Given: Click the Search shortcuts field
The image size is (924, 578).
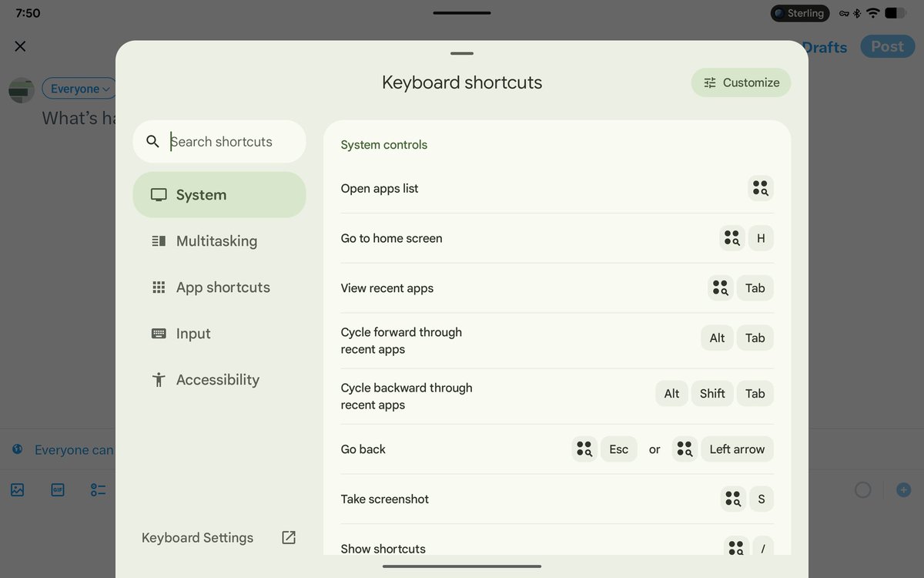Looking at the screenshot, I should click(219, 141).
